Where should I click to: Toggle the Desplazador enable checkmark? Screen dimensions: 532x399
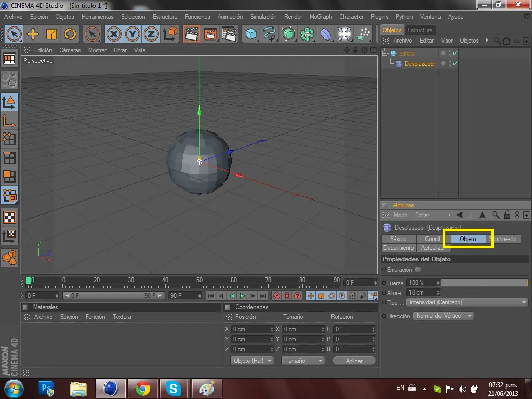click(x=455, y=63)
